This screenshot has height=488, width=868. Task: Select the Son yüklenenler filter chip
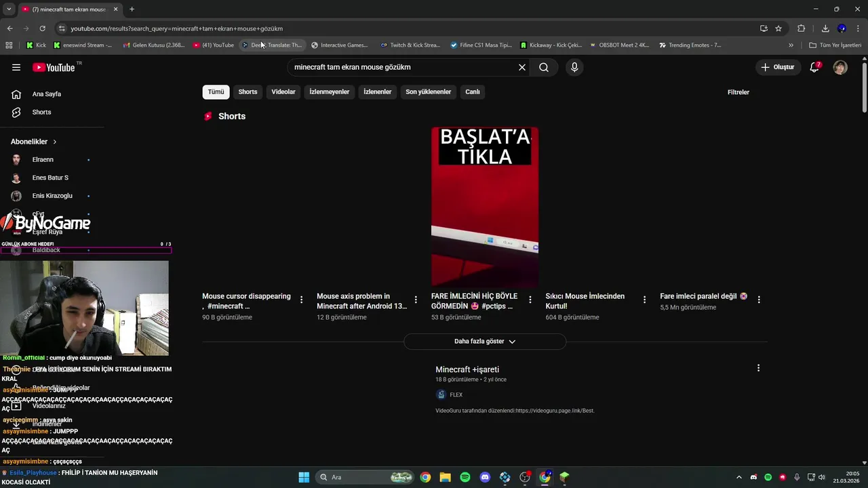(x=428, y=92)
